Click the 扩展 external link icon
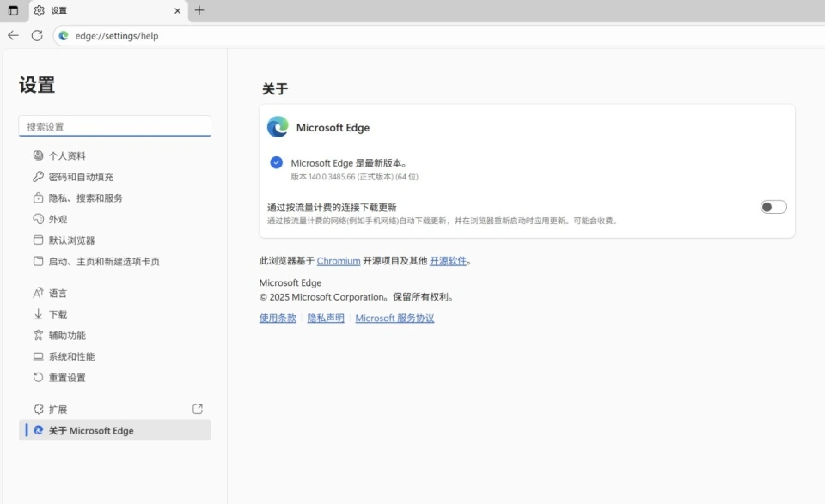Image resolution: width=825 pixels, height=504 pixels. (x=198, y=409)
